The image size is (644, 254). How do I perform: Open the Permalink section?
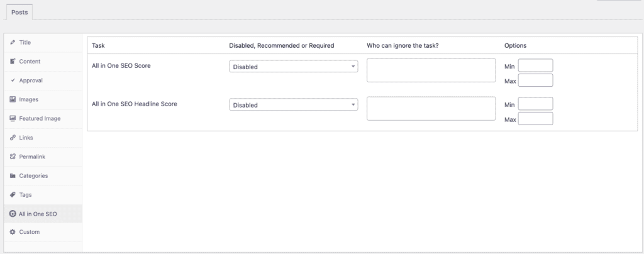[x=43, y=157]
